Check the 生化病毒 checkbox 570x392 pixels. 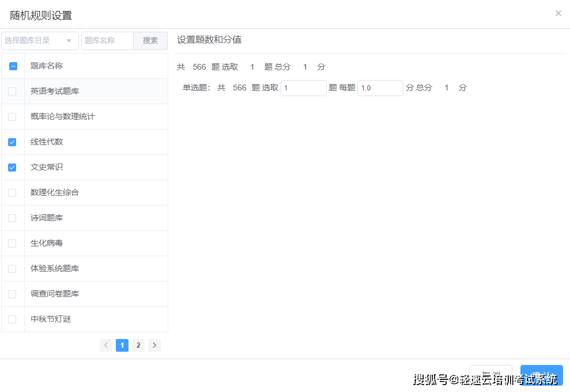click(x=13, y=243)
